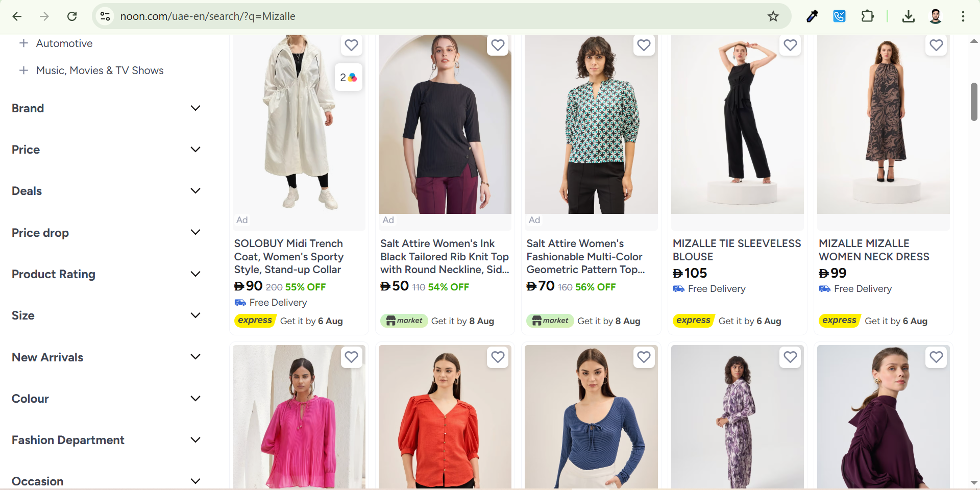Viewport: 980px width, 490px height.
Task: Favorite the MIZALLE Tie Sleeveless Blouse
Action: click(790, 45)
